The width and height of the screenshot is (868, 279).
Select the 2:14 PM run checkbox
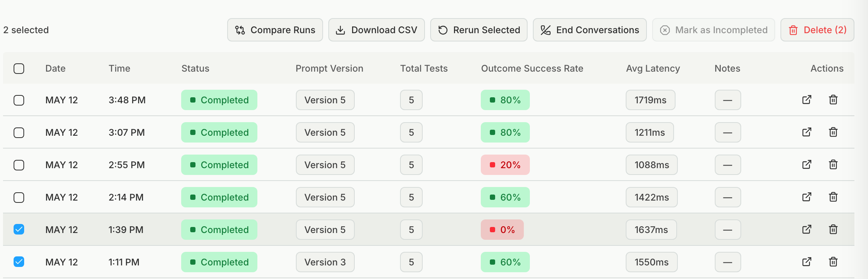click(19, 198)
